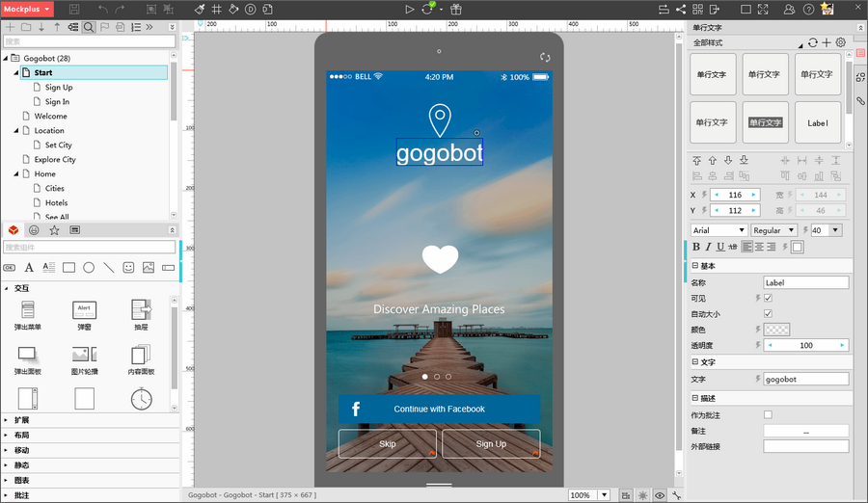
Task: Open the team members icon
Action: [x=789, y=9]
